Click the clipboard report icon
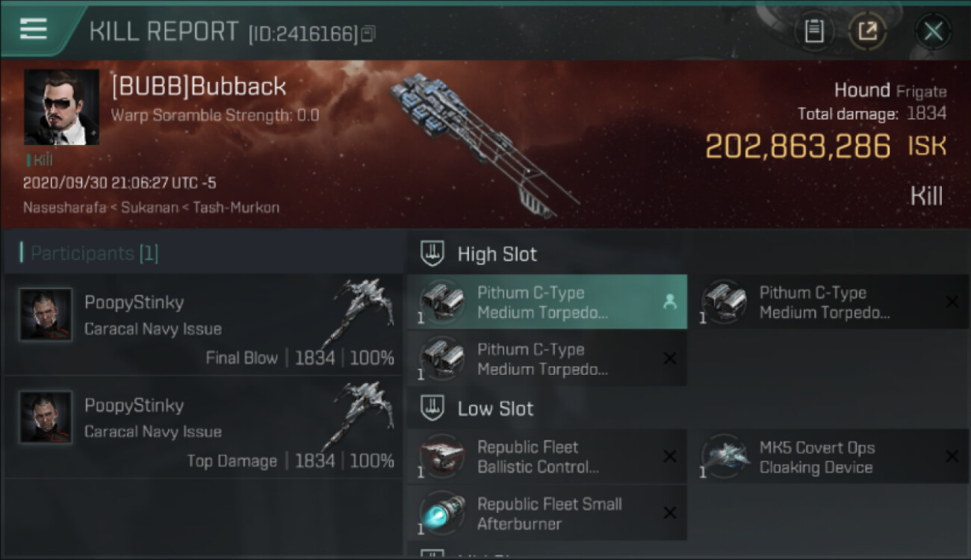This screenshot has height=560, width=971. coord(814,31)
